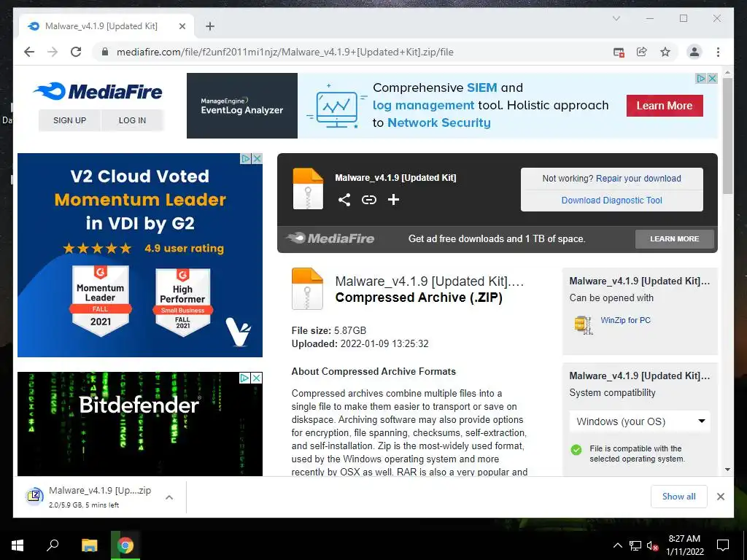
Task: Click the SIGN UP button
Action: (69, 120)
